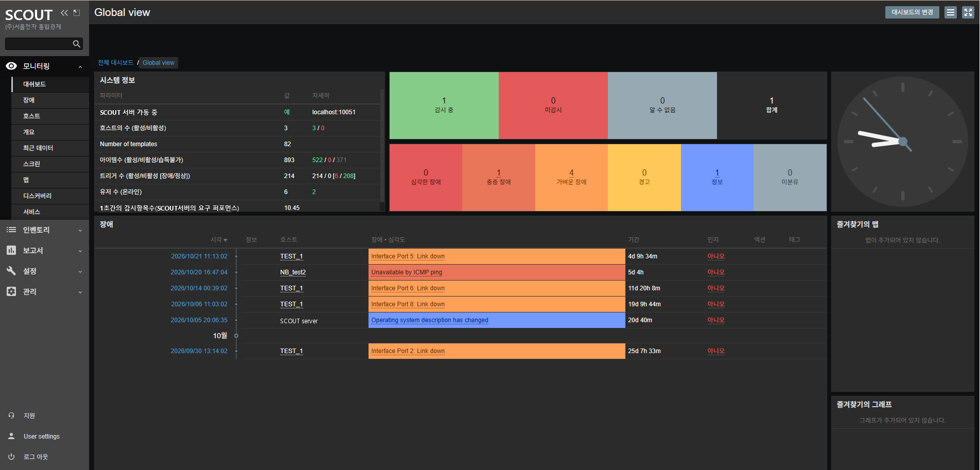Click the Global view breadcrumb
Image resolution: width=980 pixels, height=470 pixels.
[159, 63]
